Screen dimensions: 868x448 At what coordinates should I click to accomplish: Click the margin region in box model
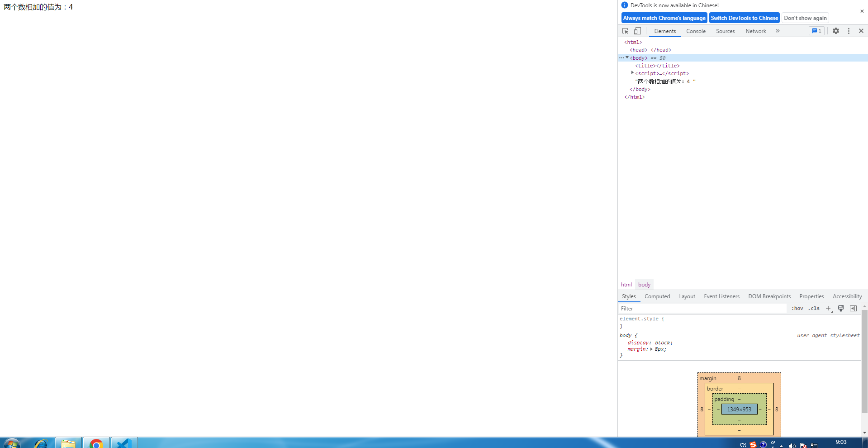click(739, 378)
